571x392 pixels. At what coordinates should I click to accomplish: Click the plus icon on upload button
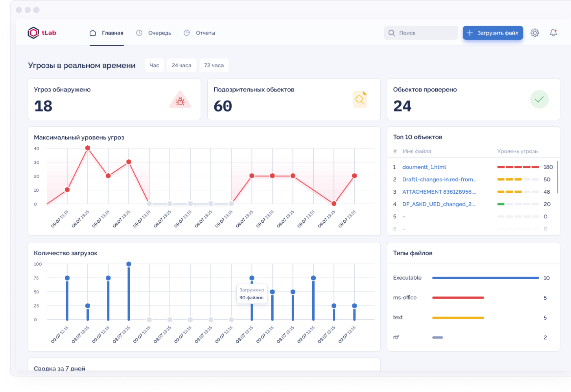tap(470, 33)
